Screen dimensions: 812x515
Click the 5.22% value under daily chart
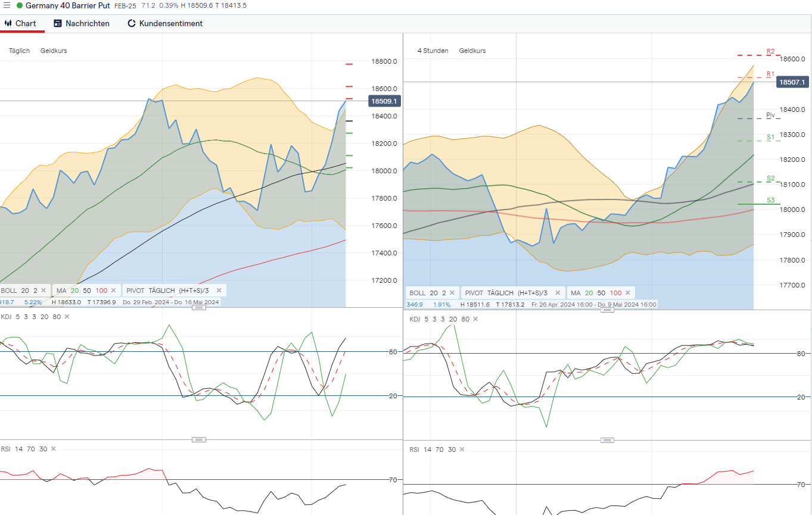[x=33, y=302]
